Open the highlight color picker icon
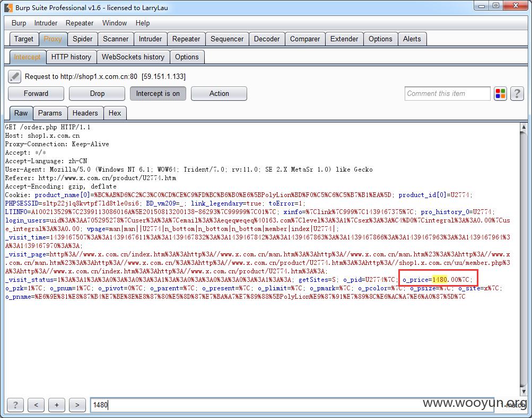The height and width of the screenshot is (418, 532). pos(500,94)
